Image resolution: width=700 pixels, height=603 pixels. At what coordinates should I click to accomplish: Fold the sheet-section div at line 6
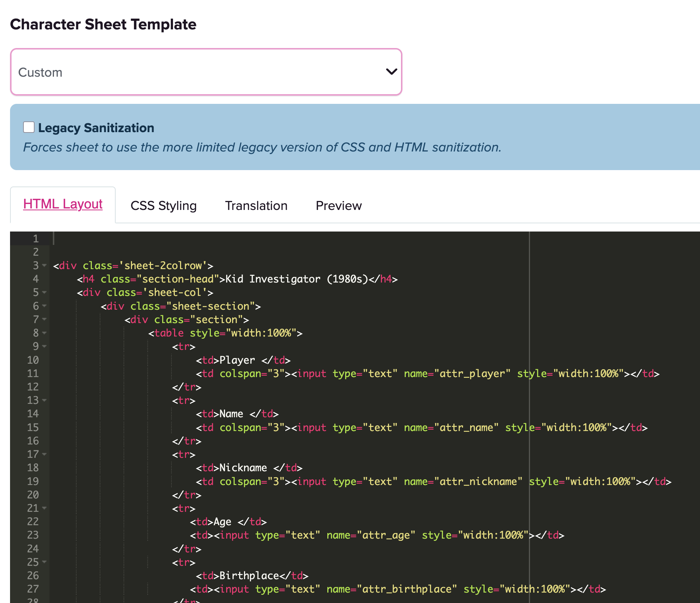(45, 306)
